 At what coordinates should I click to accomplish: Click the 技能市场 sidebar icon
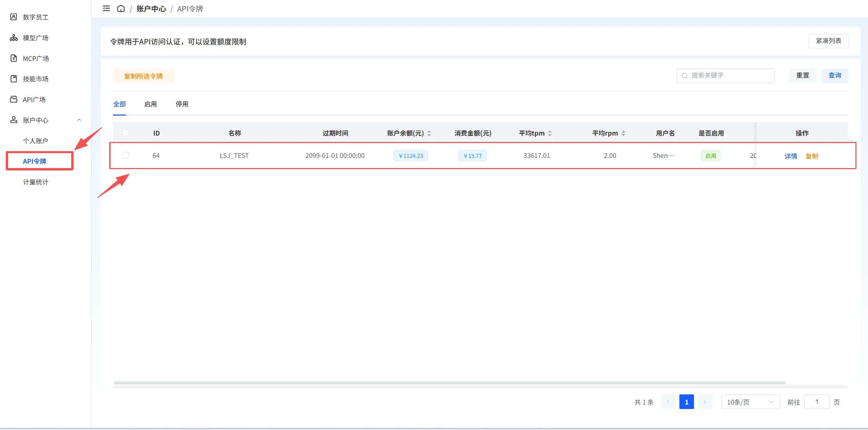pyautogui.click(x=14, y=79)
